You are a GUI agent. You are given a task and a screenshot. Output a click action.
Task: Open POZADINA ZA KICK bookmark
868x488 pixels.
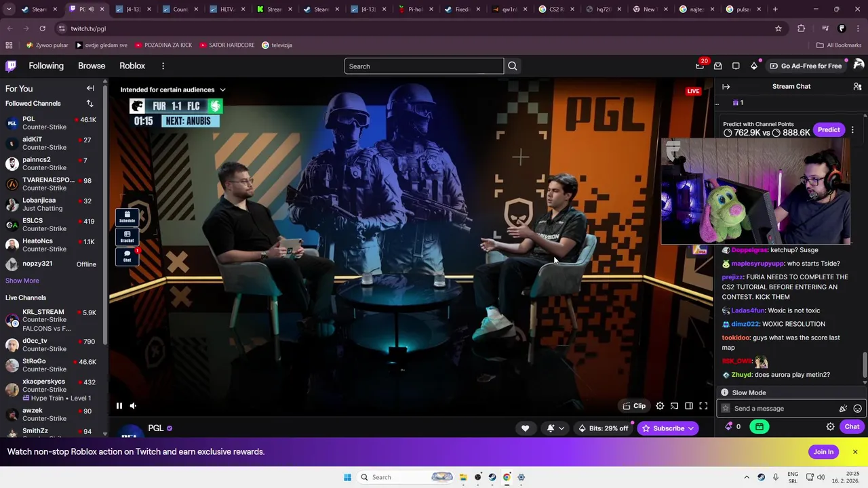point(163,45)
